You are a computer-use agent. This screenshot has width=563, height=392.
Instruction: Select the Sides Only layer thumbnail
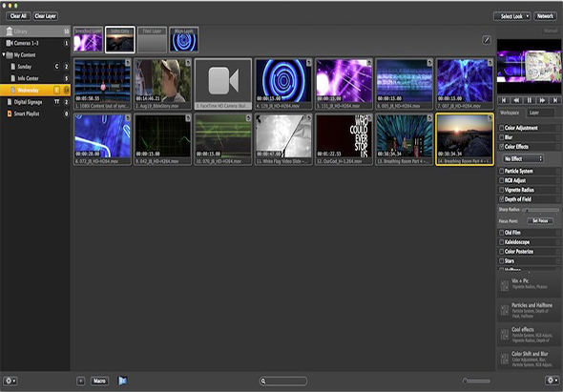(x=120, y=40)
